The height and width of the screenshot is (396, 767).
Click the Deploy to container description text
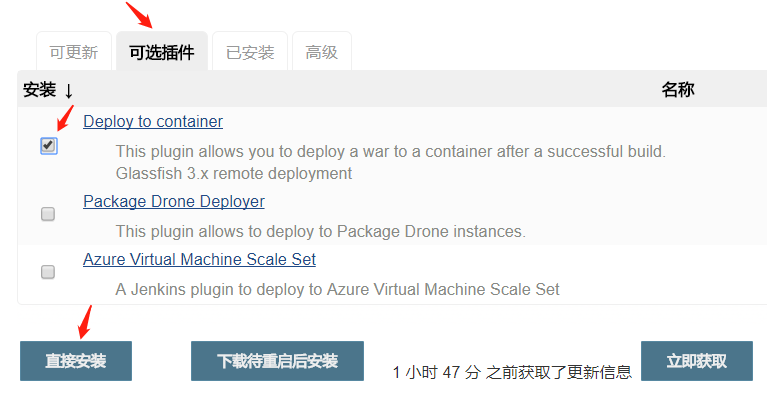390,162
